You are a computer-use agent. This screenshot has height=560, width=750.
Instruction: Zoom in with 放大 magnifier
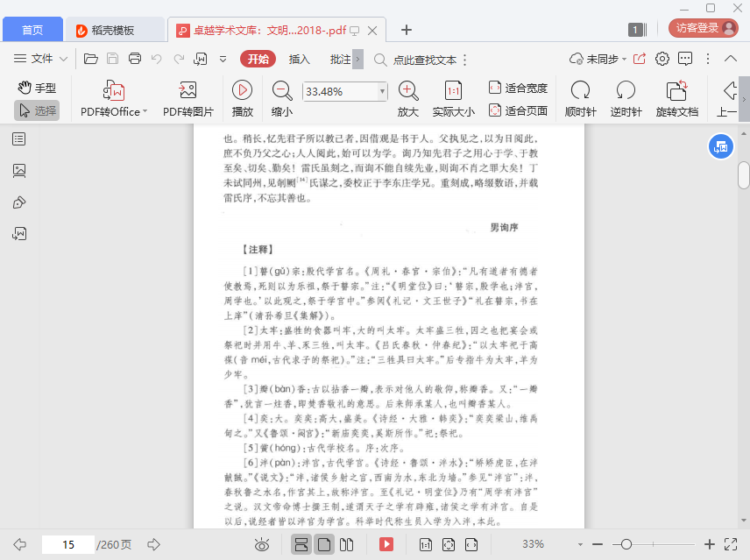coord(408,98)
